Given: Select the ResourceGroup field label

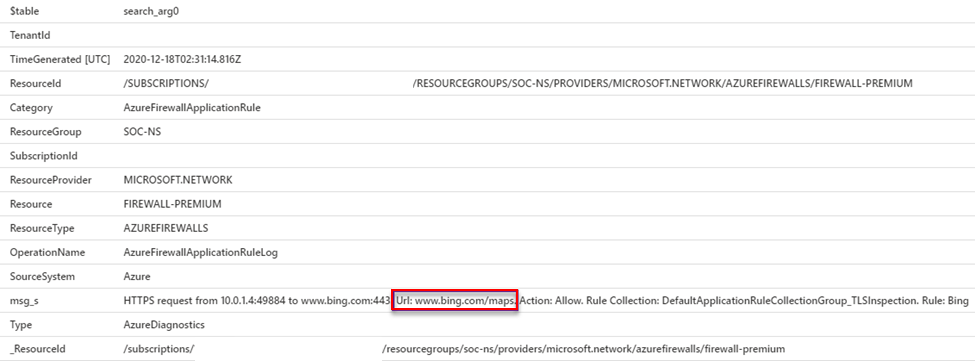Looking at the screenshot, I should coord(45,132).
